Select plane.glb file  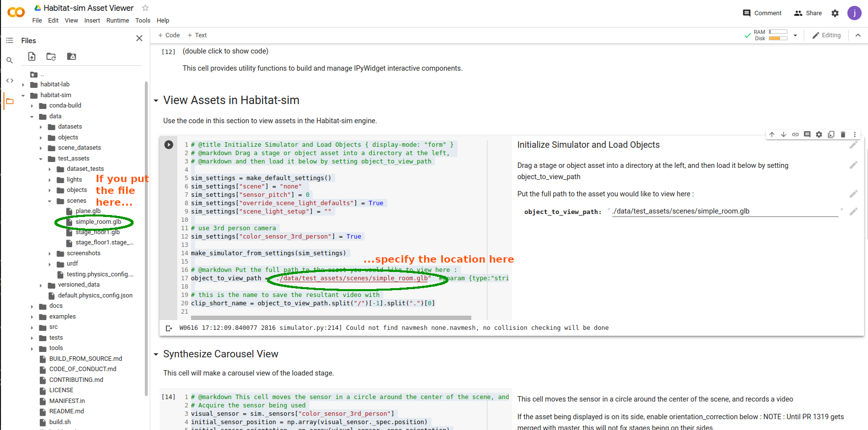click(x=88, y=211)
